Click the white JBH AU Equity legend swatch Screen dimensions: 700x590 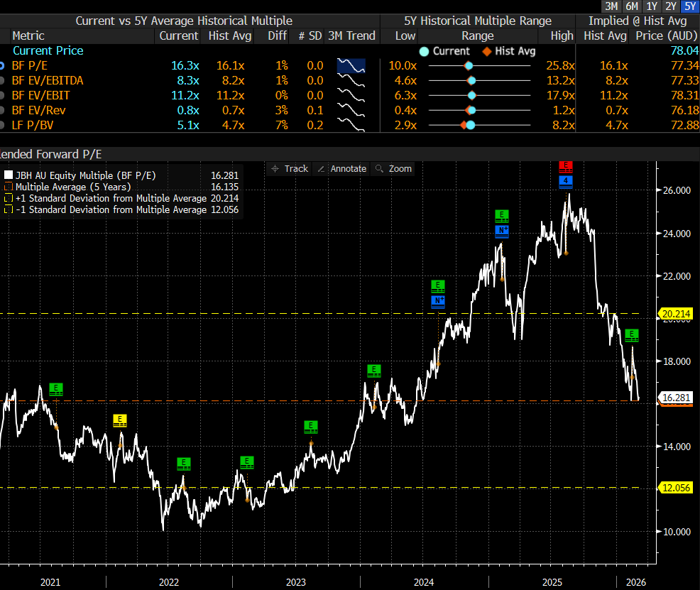[x=8, y=175]
